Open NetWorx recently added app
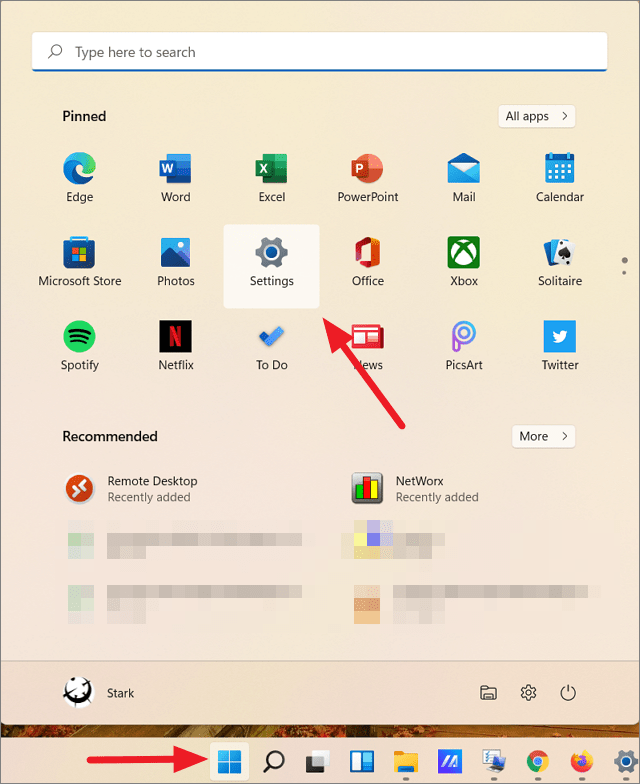 click(415, 488)
